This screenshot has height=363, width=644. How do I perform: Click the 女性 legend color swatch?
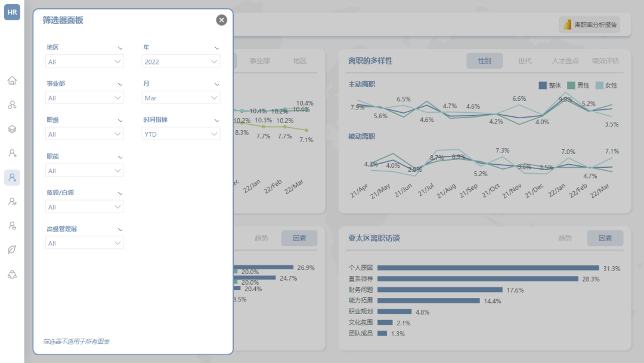tap(599, 85)
